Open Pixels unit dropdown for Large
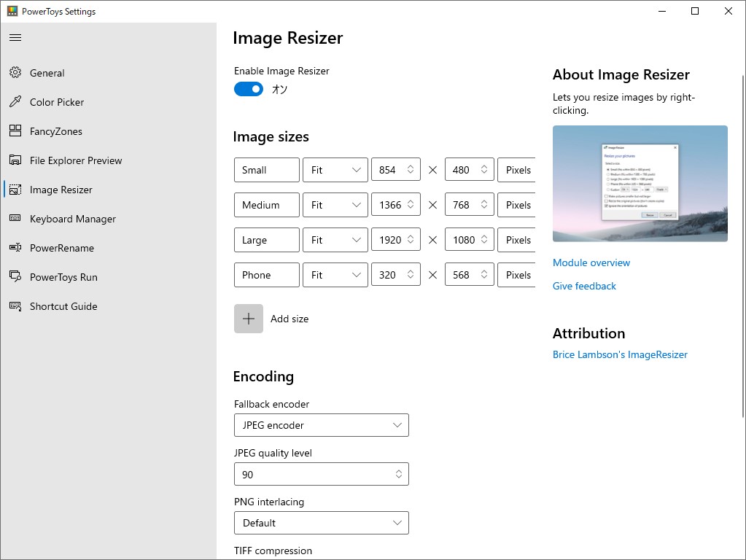This screenshot has height=560, width=746. (x=517, y=240)
